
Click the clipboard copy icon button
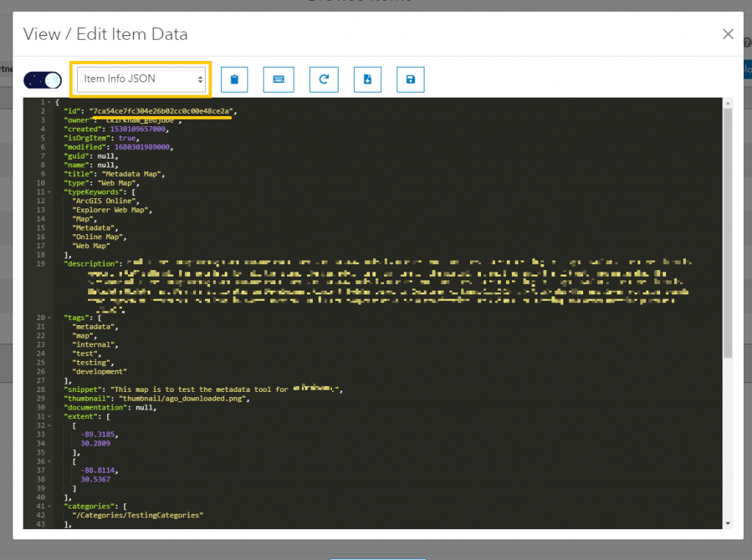click(x=234, y=79)
